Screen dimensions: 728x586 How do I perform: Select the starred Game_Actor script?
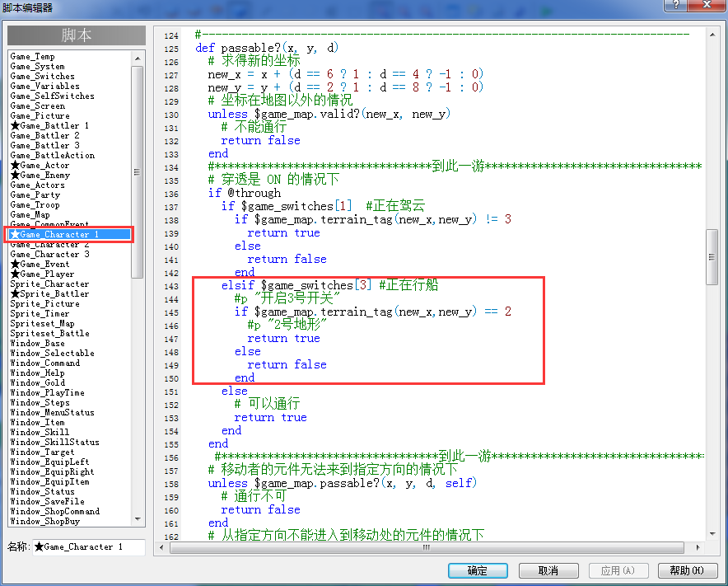point(40,165)
